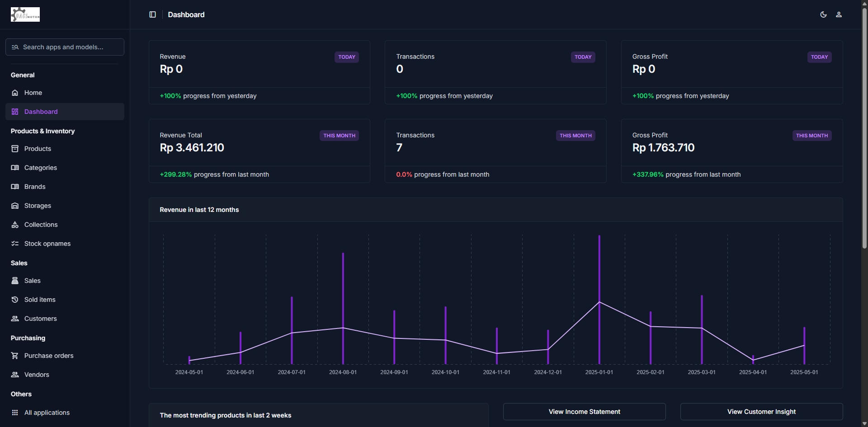The height and width of the screenshot is (427, 868).
Task: Click the Brands book icon
Action: click(x=15, y=187)
